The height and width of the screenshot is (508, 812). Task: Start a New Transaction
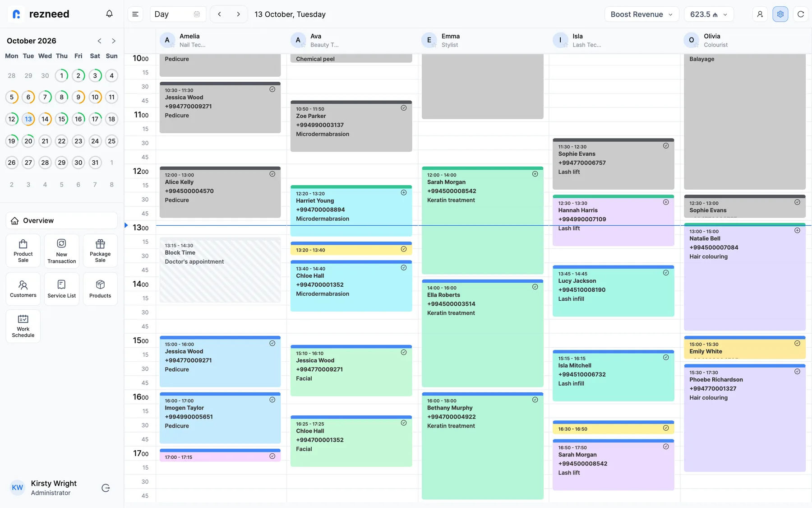click(62, 251)
